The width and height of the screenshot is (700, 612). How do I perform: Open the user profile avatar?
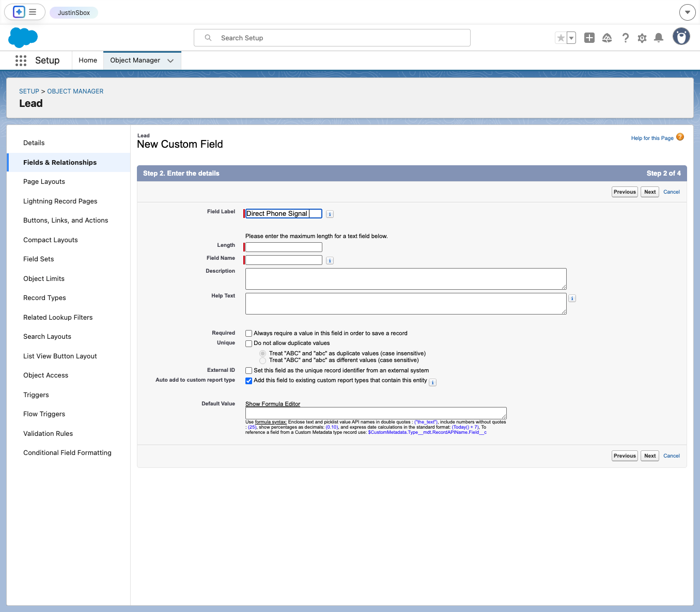click(681, 37)
